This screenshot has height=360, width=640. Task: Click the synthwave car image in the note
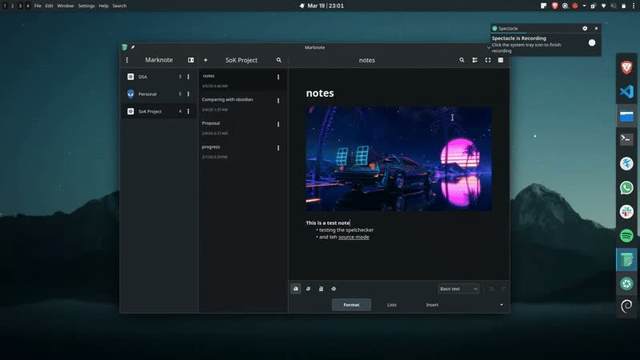(x=398, y=159)
